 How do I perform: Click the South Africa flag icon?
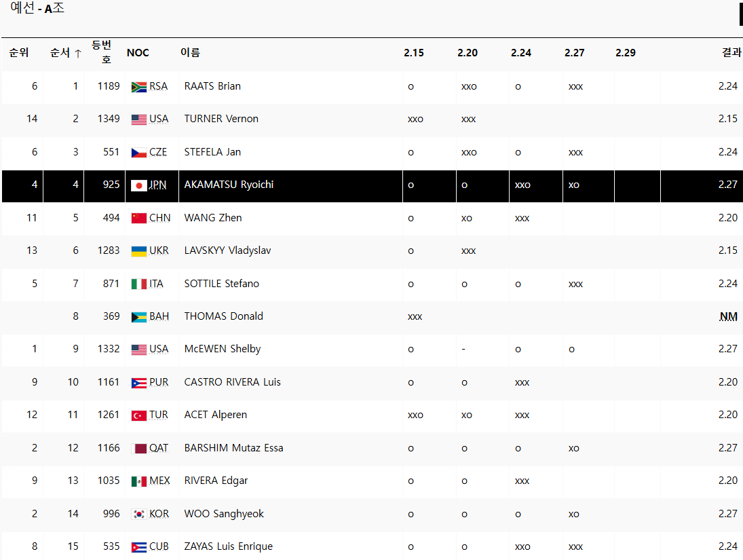pyautogui.click(x=138, y=87)
